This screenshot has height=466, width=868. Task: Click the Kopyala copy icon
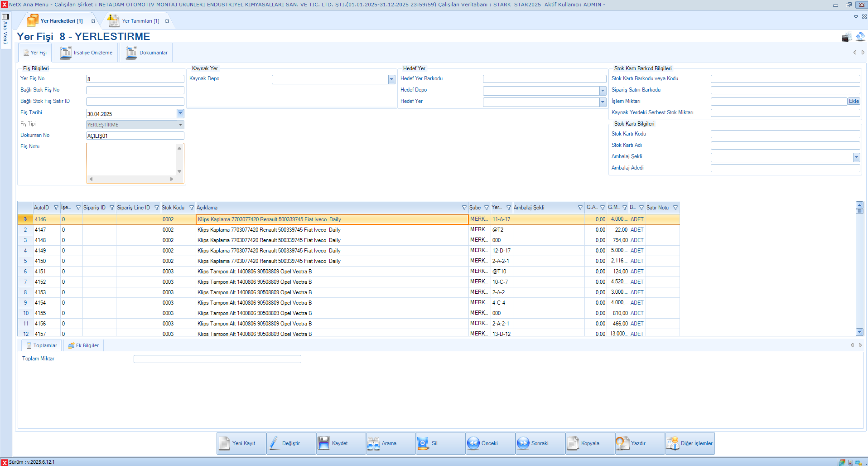573,443
